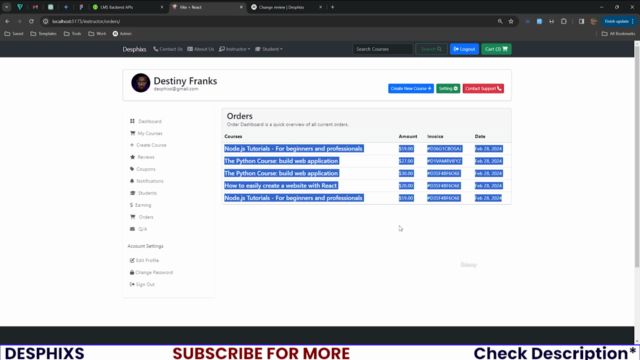Click the $30.00 amount cell
This screenshot has height=360, width=640.
[406, 173]
